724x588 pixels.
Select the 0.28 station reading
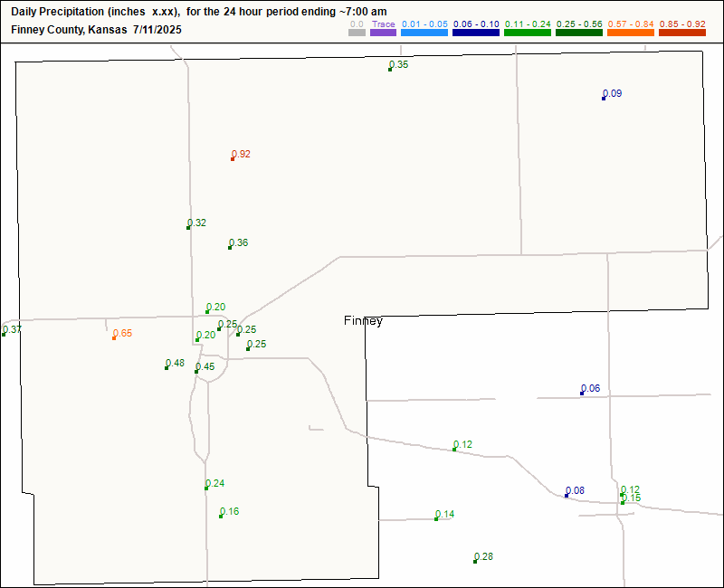tap(483, 556)
